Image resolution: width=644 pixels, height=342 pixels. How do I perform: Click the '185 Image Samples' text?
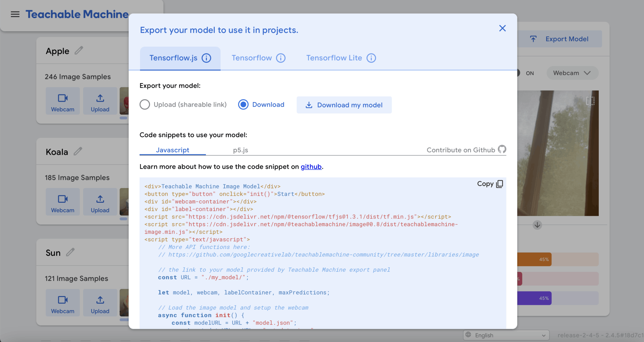pos(77,178)
